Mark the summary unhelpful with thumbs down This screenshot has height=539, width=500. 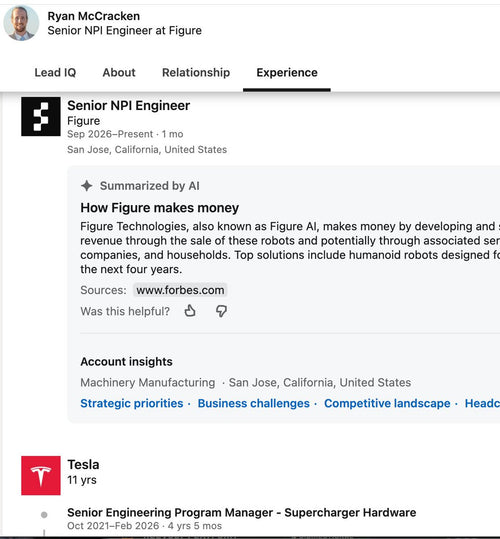[221, 311]
